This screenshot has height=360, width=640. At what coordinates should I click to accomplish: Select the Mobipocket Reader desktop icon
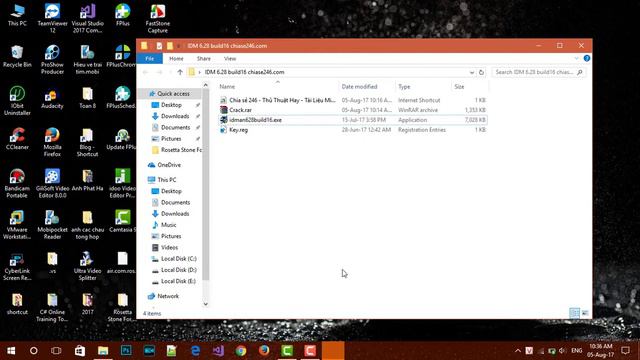click(x=52, y=224)
